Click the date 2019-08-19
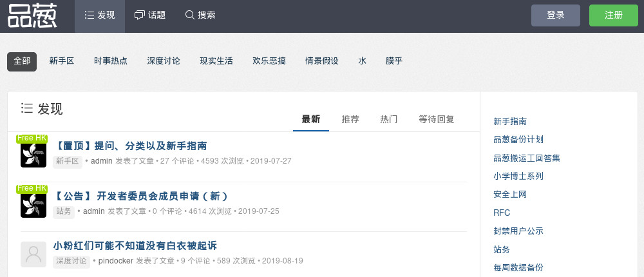The height and width of the screenshot is (277, 644). tap(283, 261)
